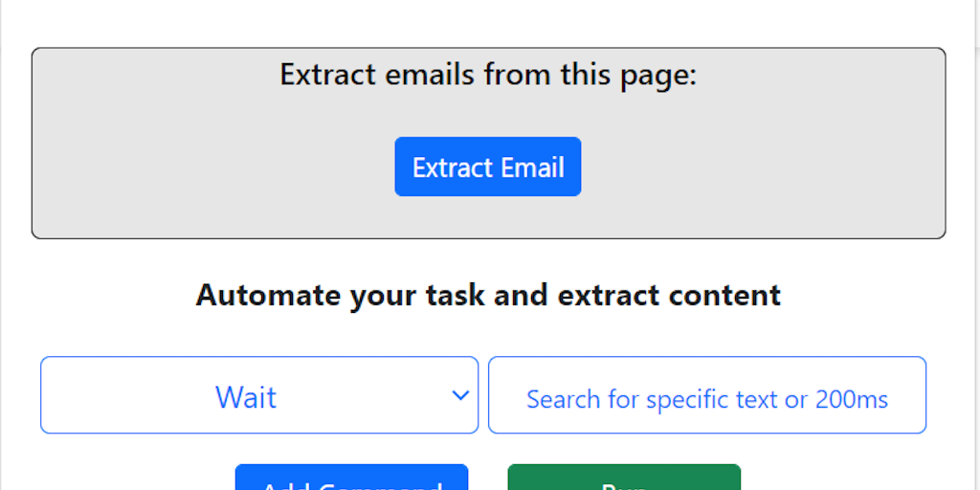Screen dimensions: 980x490
Task: Open the Wait command dropdown
Action: (x=258, y=395)
